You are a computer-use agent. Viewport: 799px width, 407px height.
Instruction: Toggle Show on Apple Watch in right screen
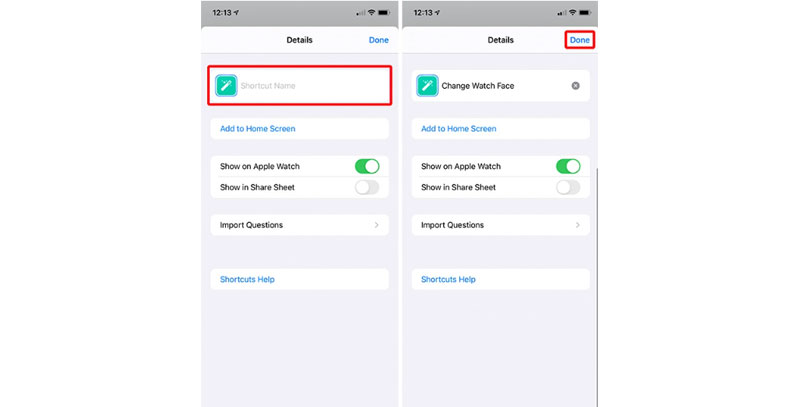tap(568, 166)
